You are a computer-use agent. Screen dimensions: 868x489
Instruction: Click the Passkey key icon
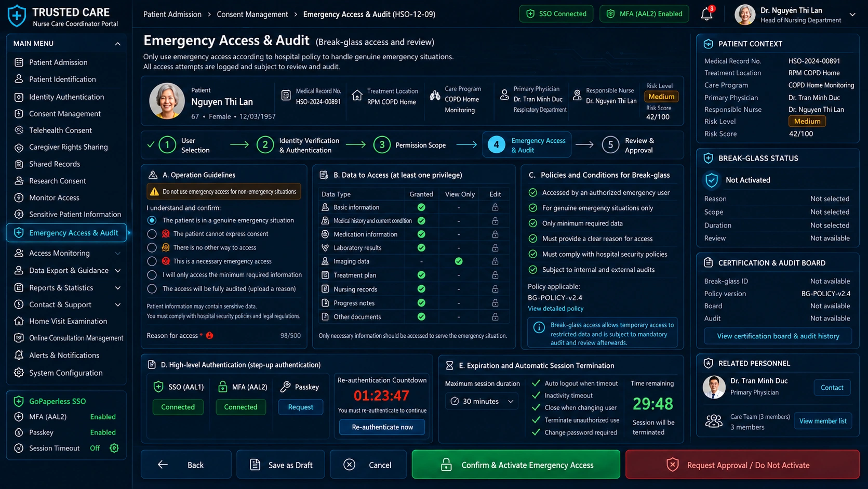point(285,387)
